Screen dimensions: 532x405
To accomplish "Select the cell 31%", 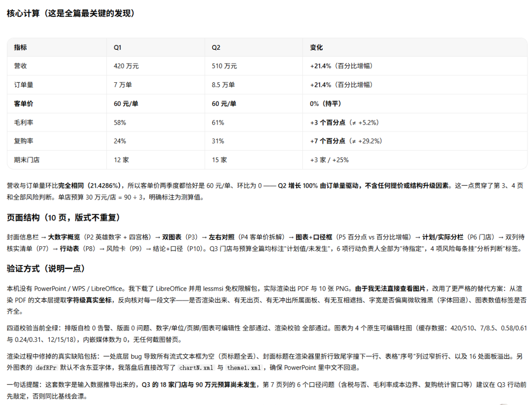I will (x=218, y=141).
